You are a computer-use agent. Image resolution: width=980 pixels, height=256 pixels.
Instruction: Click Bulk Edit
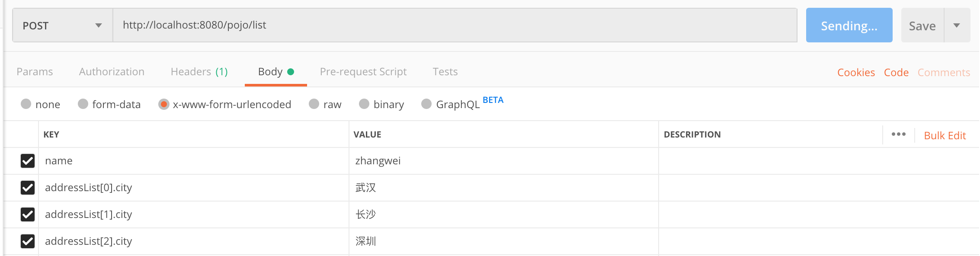(945, 136)
